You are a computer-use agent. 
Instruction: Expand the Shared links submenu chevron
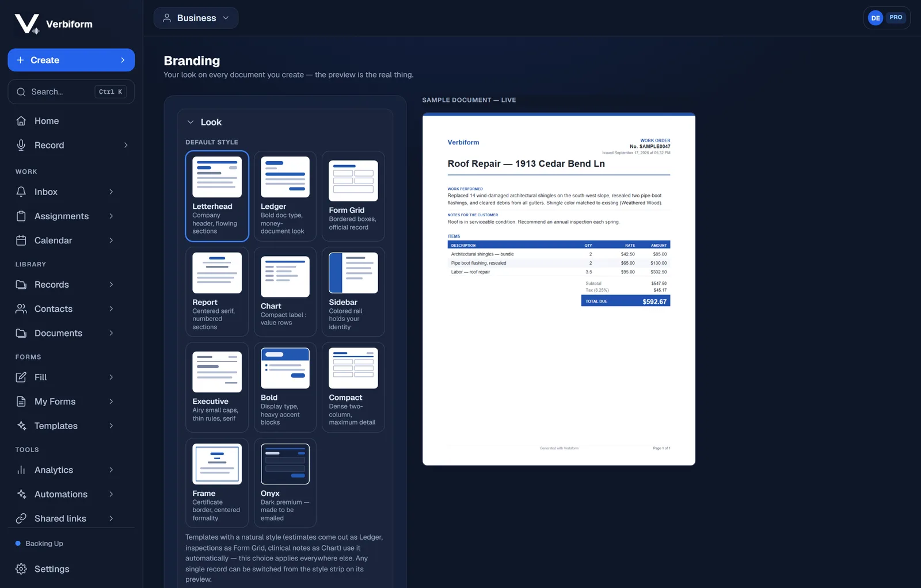(111, 518)
